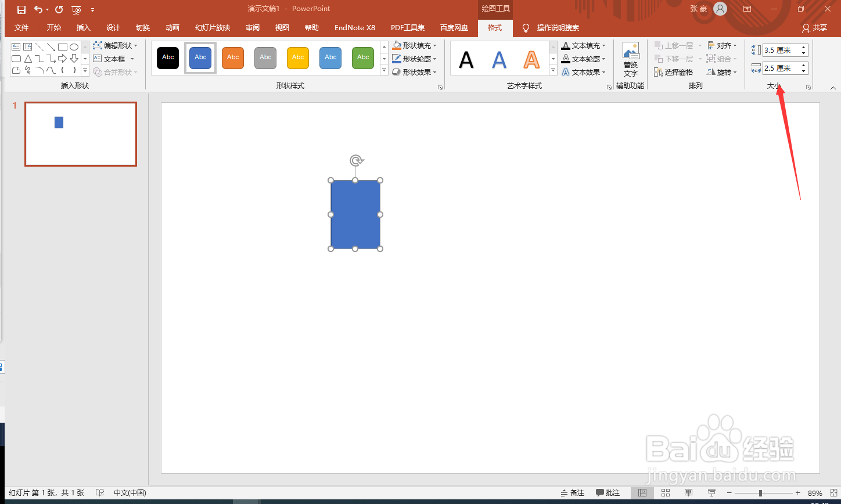Image resolution: width=841 pixels, height=504 pixels.
Task: Expand the 形状填充 shape fill menu
Action: click(x=414, y=45)
